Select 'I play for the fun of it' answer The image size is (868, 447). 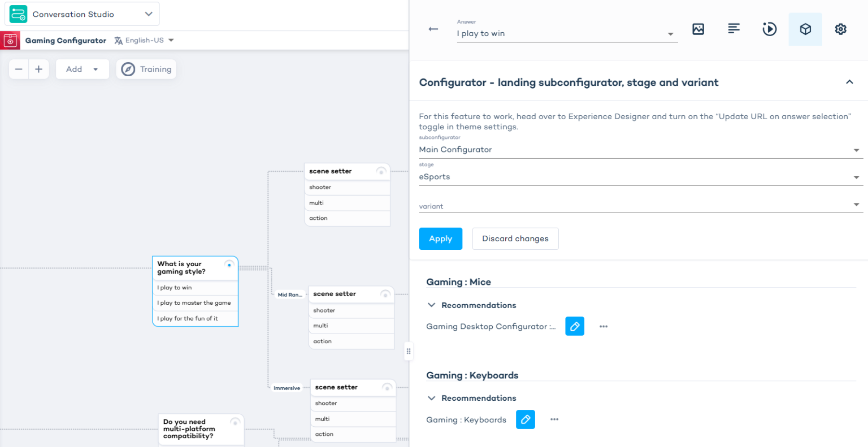(x=195, y=319)
